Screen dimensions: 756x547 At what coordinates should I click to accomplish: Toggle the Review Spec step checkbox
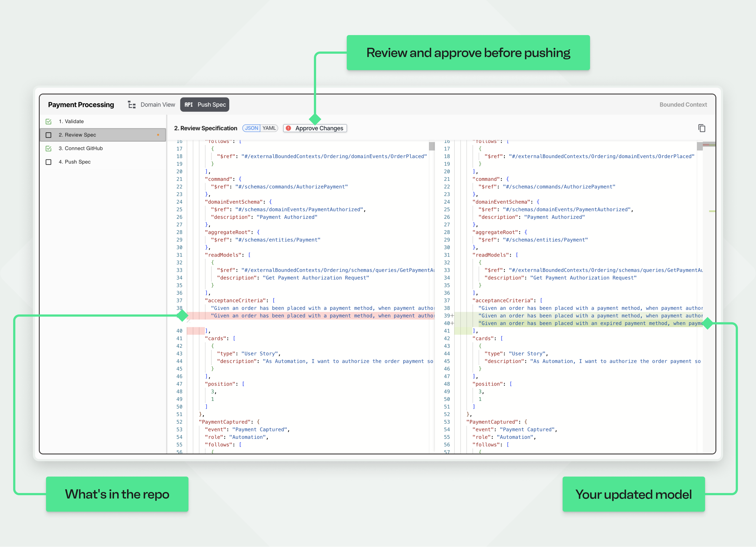pyautogui.click(x=49, y=135)
